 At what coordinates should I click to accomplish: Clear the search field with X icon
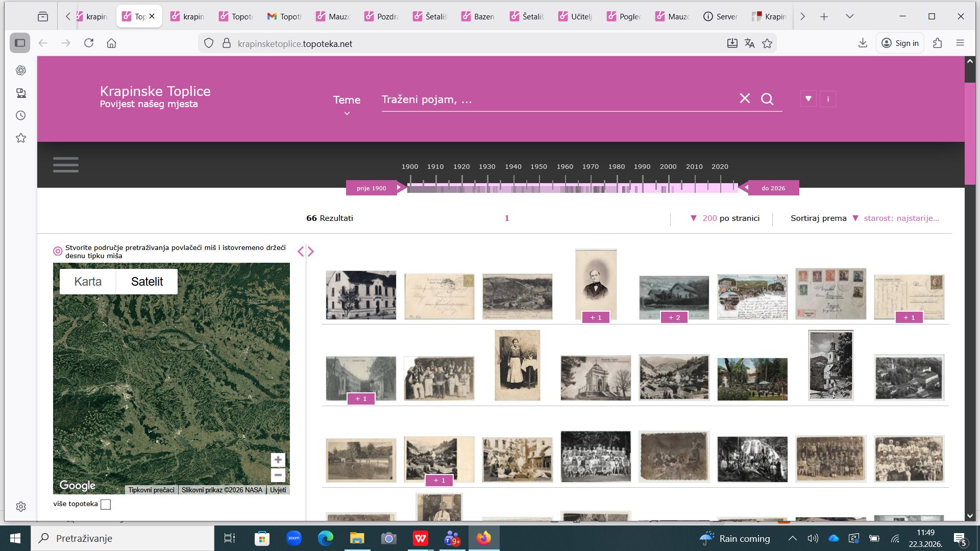point(745,98)
